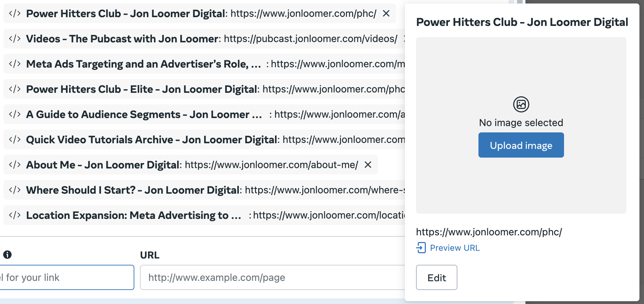Select Location Expansion: Meta Advertising row
Image resolution: width=644 pixels, height=304 pixels.
tap(204, 215)
